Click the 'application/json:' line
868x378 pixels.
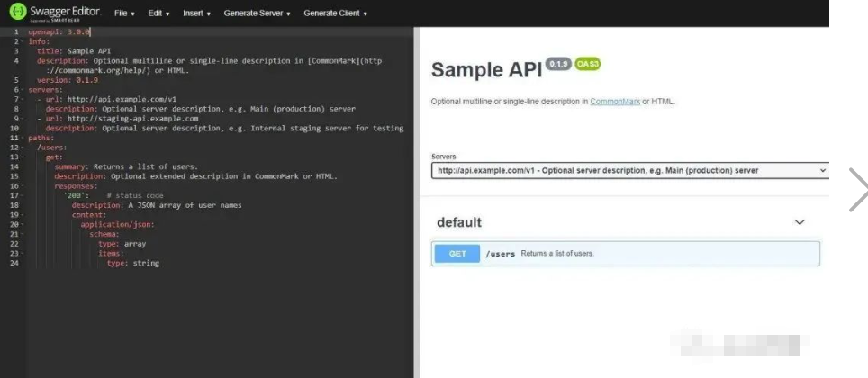click(117, 225)
